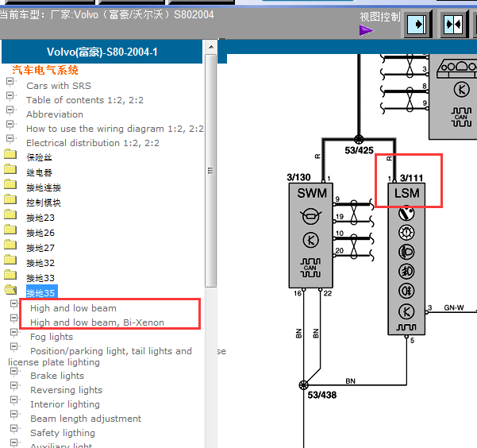Click the LSM module in the diagram

(x=406, y=259)
